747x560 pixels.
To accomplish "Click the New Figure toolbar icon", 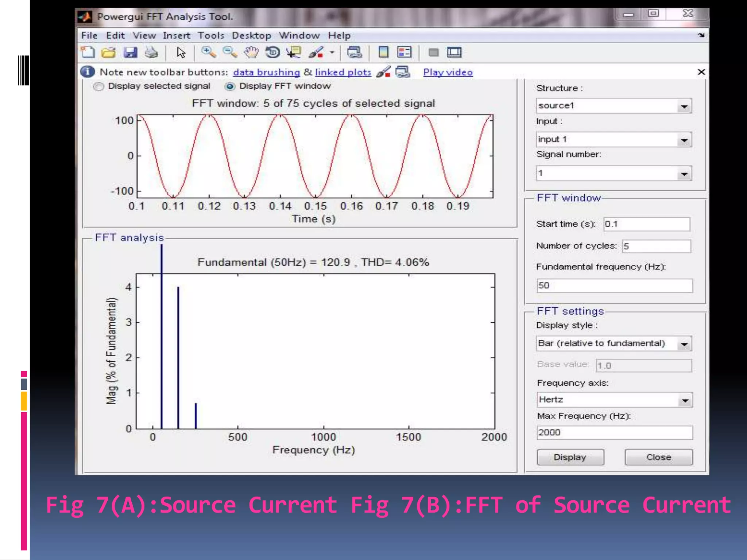I will (x=88, y=52).
